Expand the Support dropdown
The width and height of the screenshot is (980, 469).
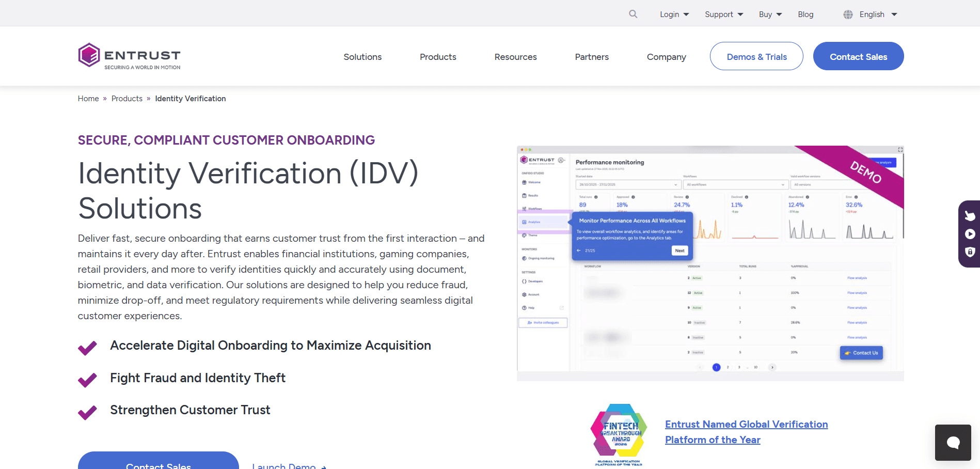click(724, 14)
